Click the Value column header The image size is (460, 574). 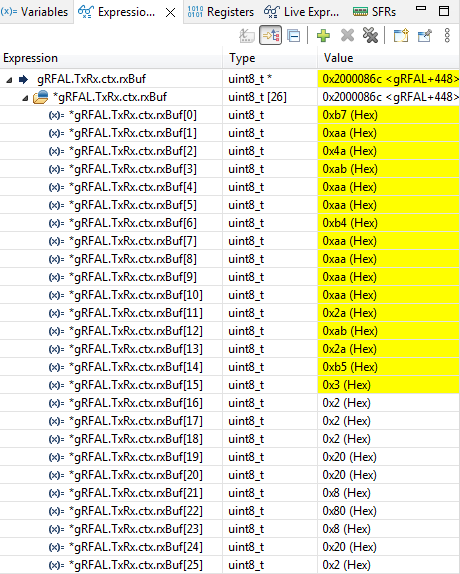389,58
